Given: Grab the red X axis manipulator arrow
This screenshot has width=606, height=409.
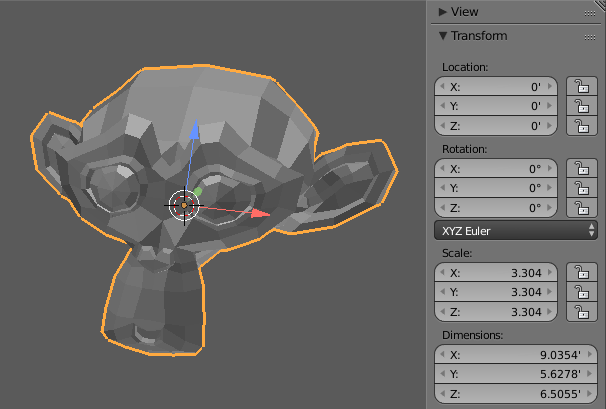Looking at the screenshot, I should tap(260, 213).
